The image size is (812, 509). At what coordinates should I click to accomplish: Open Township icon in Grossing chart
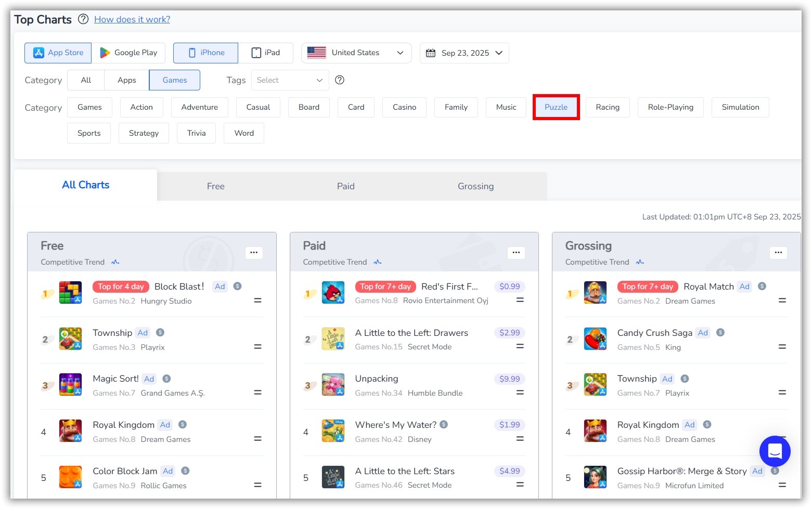(x=595, y=385)
